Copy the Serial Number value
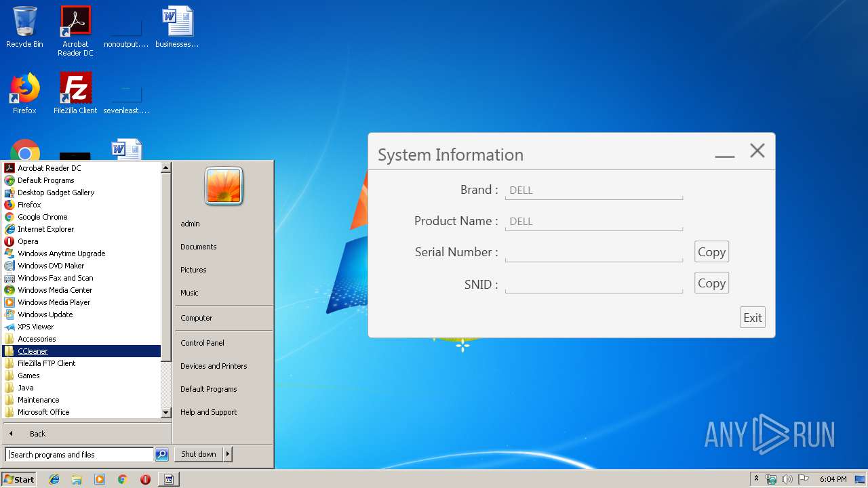This screenshot has height=488, width=868. (711, 252)
